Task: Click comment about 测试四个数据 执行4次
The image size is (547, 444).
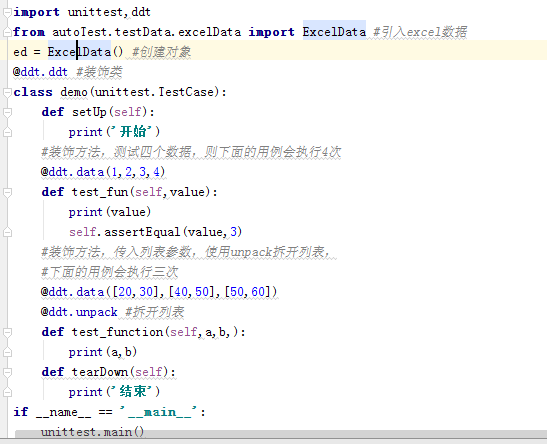Action: click(x=191, y=152)
